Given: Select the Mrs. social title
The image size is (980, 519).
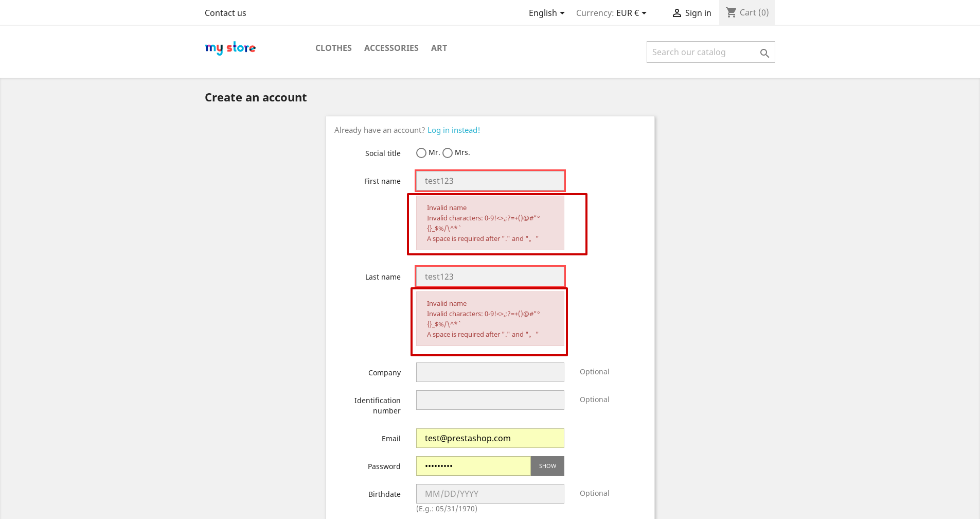Looking at the screenshot, I should 447,153.
